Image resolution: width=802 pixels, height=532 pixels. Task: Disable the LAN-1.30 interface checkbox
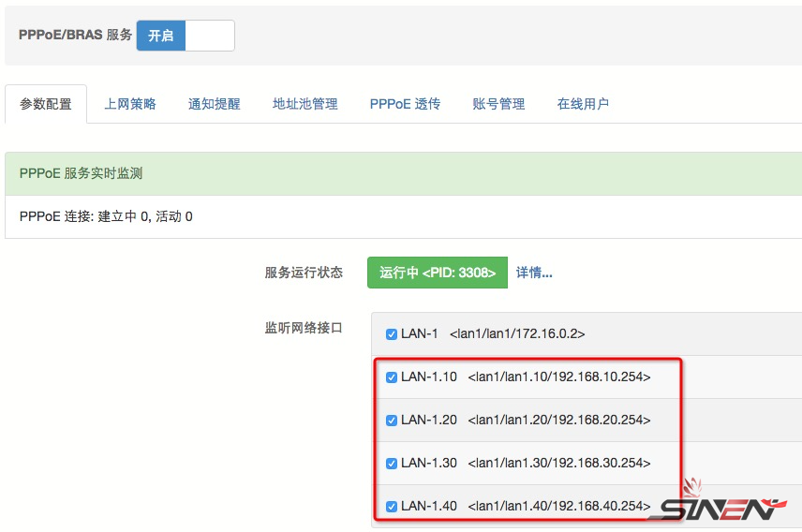click(x=392, y=463)
